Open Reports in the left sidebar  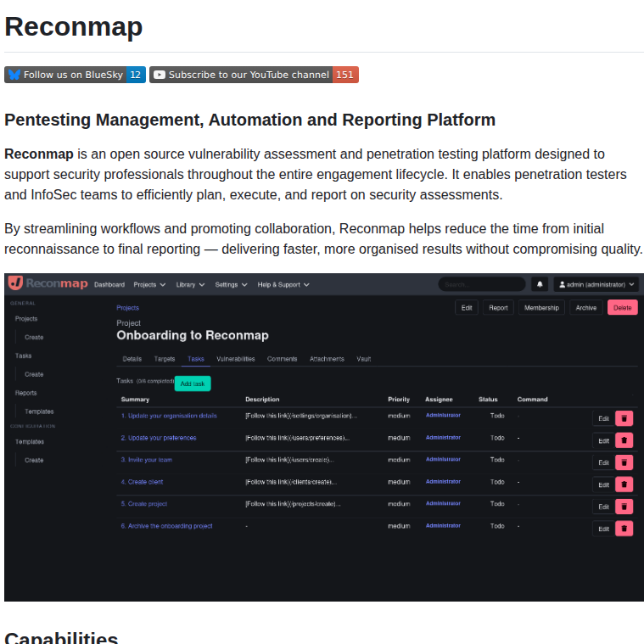(25, 393)
